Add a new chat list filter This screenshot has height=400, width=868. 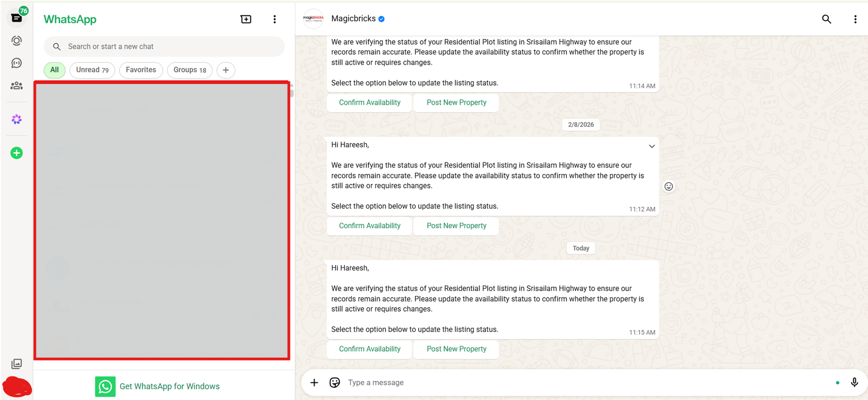coord(226,70)
